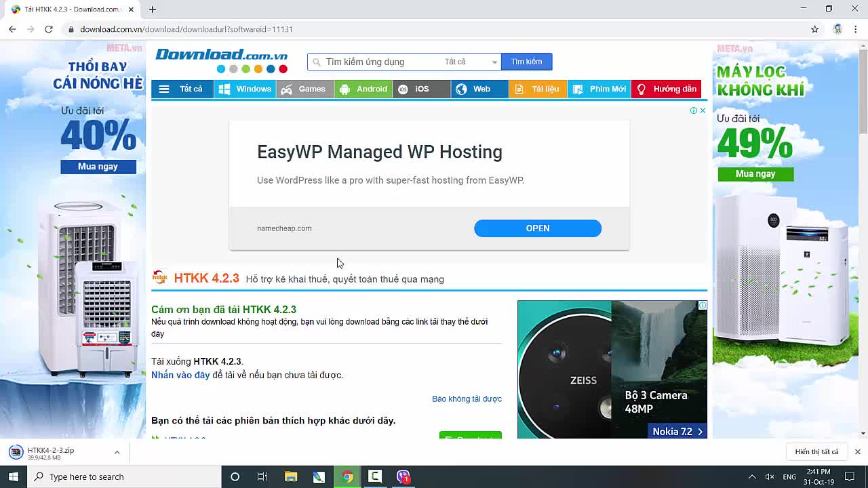868x488 pixels.
Task: Open the Nokia 7.2 ad button
Action: pos(677,431)
